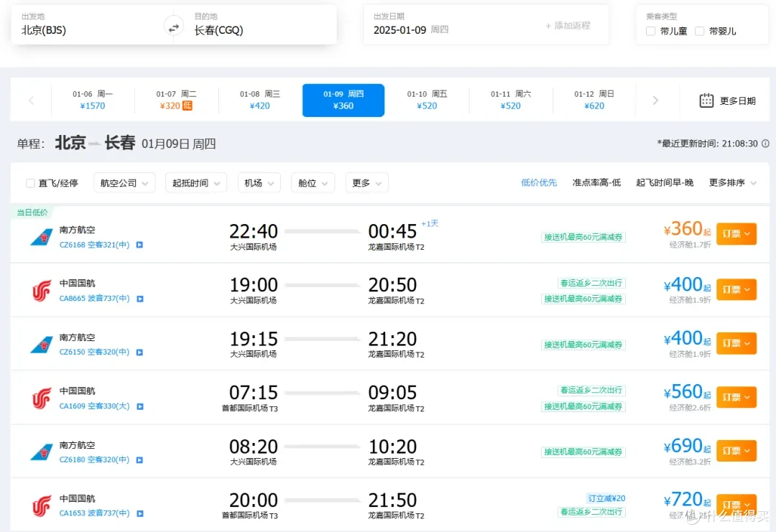Image resolution: width=776 pixels, height=532 pixels.
Task: Select the 01-10 周五 date tab
Action: pyautogui.click(x=427, y=100)
